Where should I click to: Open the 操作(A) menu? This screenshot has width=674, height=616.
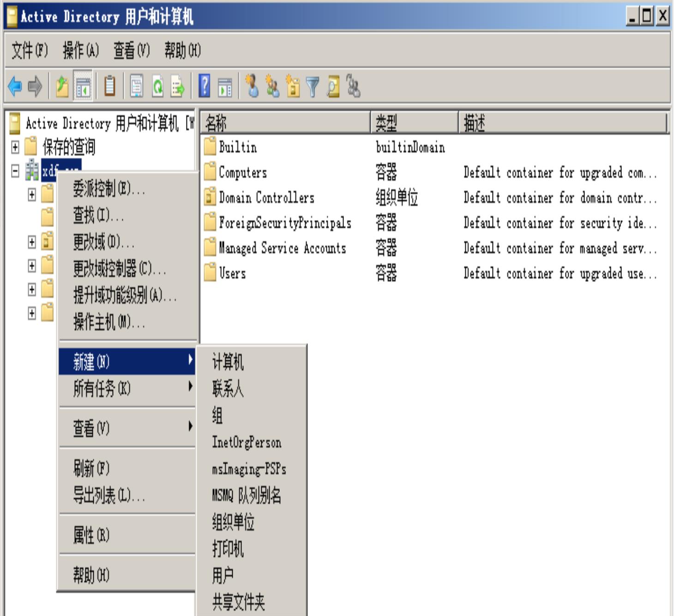point(81,50)
